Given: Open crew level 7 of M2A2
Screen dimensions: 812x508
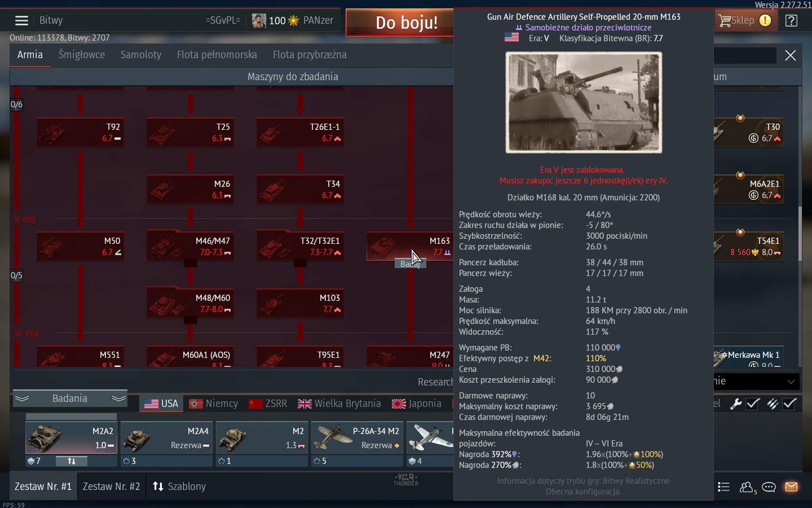Looking at the screenshot, I should (x=34, y=461).
